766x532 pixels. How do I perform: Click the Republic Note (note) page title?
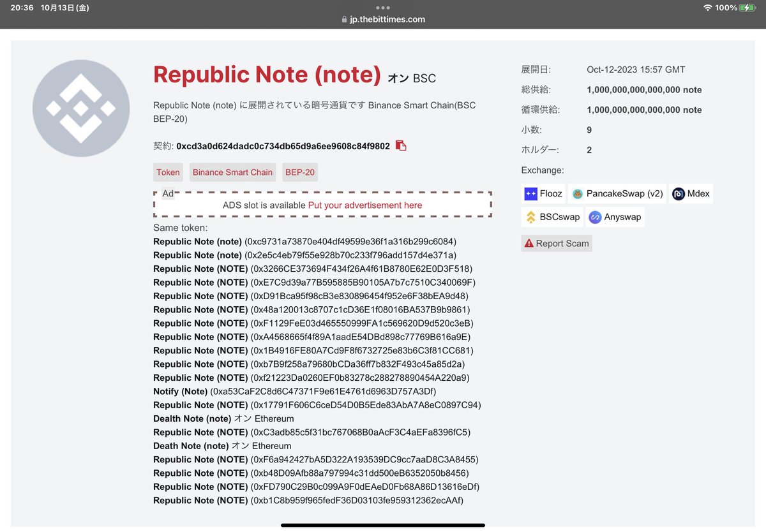pyautogui.click(x=267, y=75)
